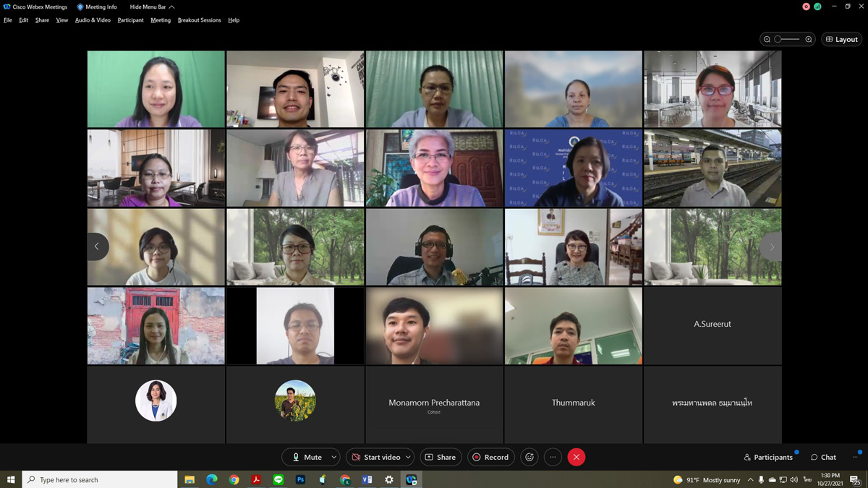Open the Audio & Video menu
The width and height of the screenshot is (868, 488).
pos(93,20)
